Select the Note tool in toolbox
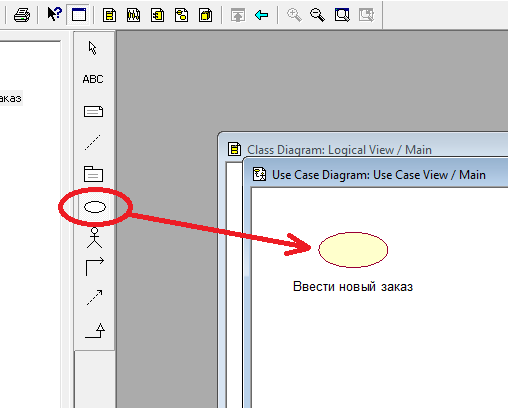The image size is (508, 408). pos(93,111)
